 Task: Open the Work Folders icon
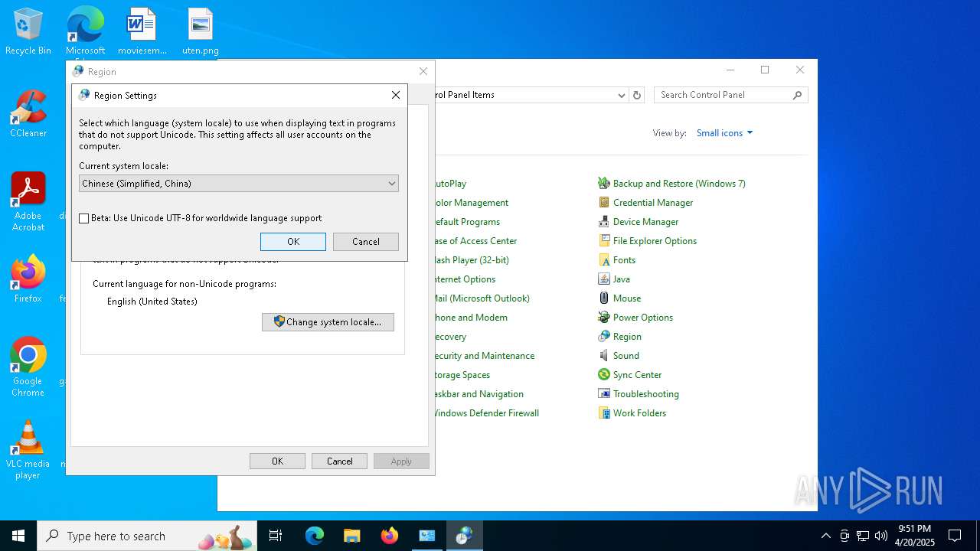[604, 413]
